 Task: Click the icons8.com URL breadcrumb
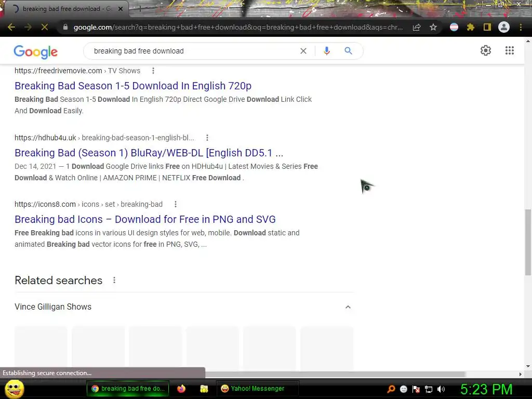[88, 204]
